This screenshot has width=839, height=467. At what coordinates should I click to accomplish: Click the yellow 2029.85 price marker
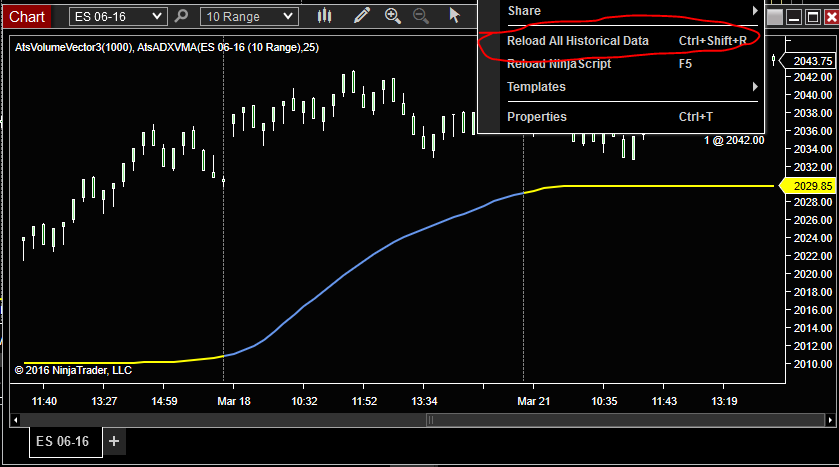pos(810,186)
